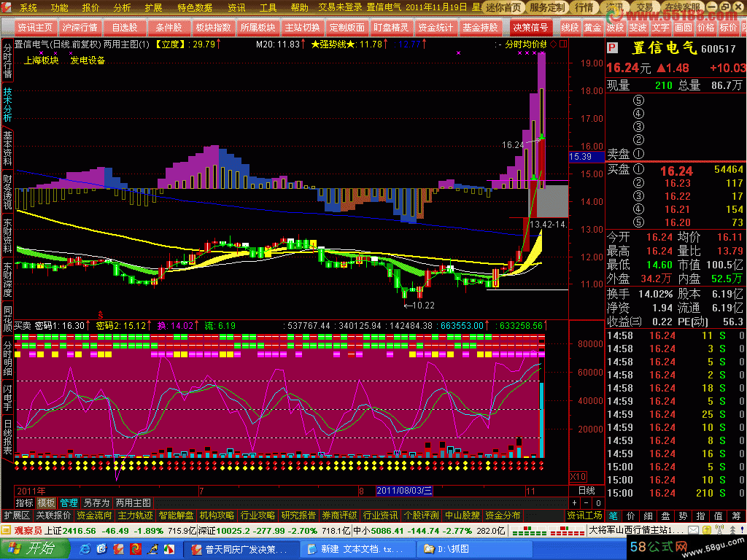Screen dimensions: 747x560
Task: Open the 资讯工场 tab
Action: coord(584,516)
